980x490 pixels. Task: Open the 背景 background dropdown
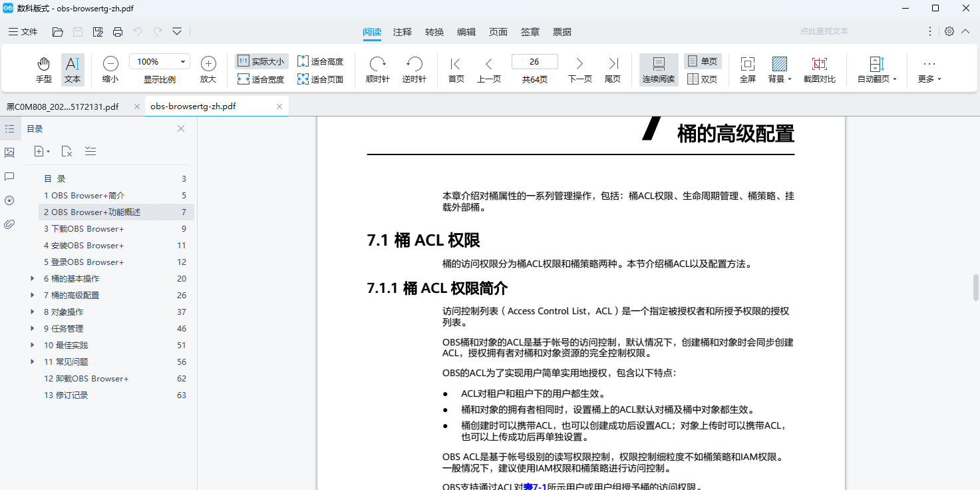click(x=780, y=70)
